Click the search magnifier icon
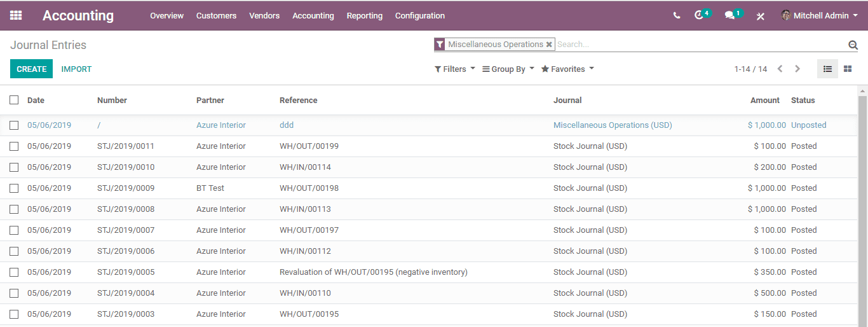868x327 pixels. 853,45
